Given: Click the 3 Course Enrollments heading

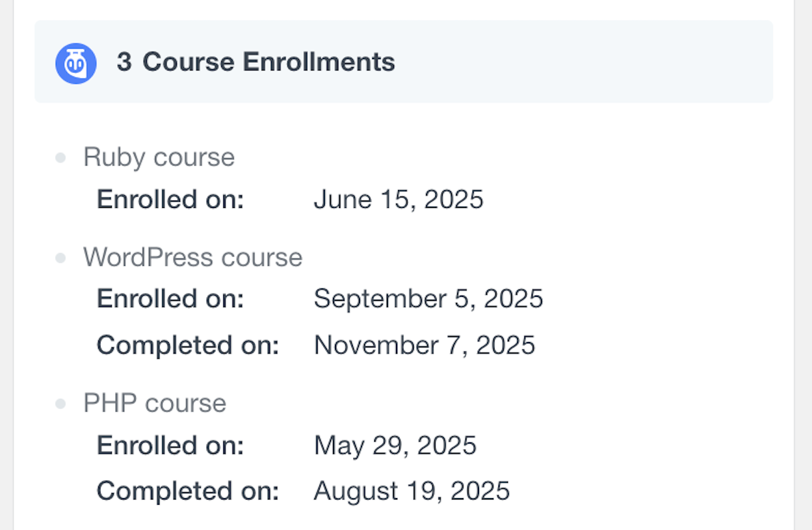Looking at the screenshot, I should (255, 62).
